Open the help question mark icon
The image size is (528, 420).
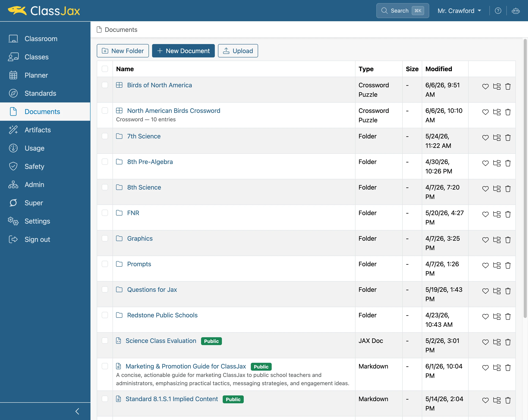click(498, 11)
